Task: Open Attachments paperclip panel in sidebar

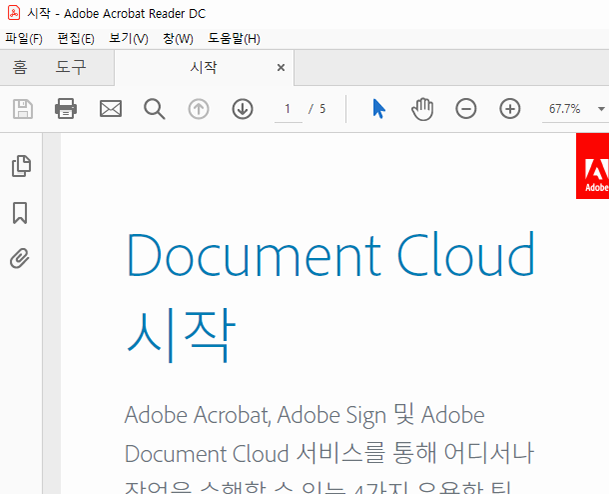Action: (x=20, y=258)
